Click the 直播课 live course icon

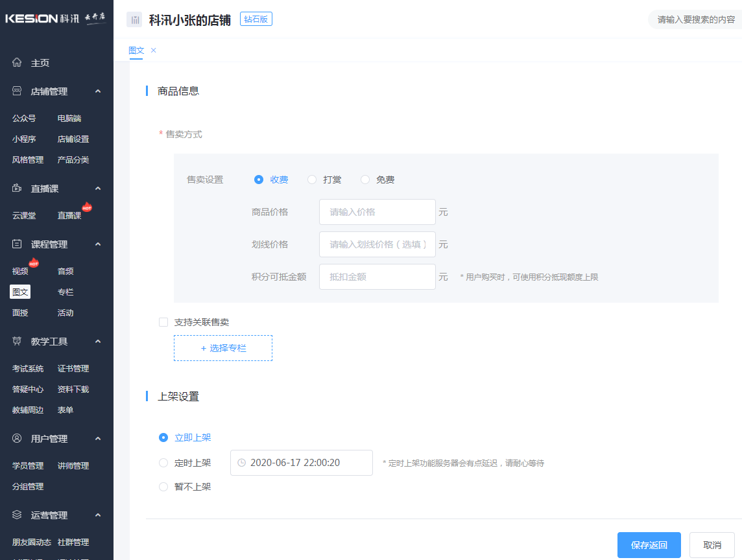point(16,188)
